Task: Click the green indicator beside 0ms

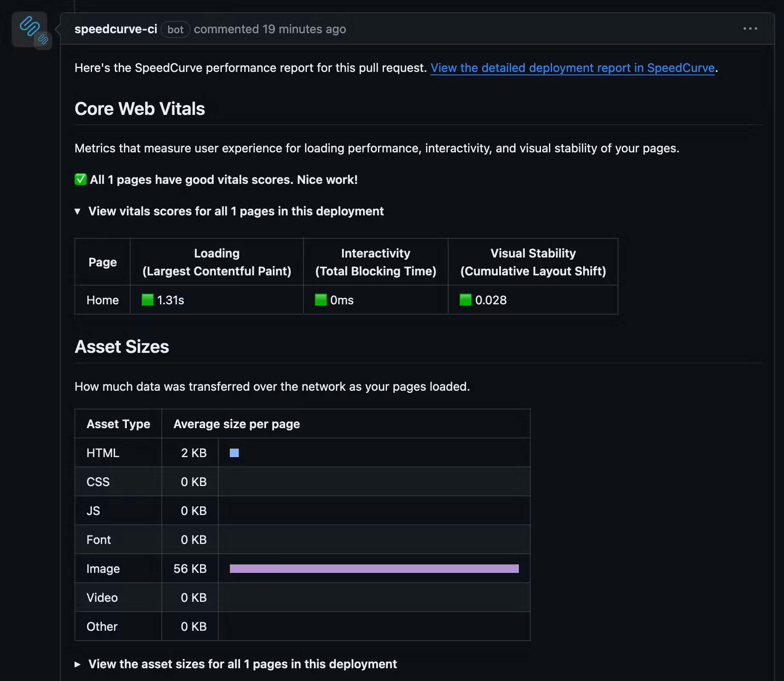Action: pos(320,300)
